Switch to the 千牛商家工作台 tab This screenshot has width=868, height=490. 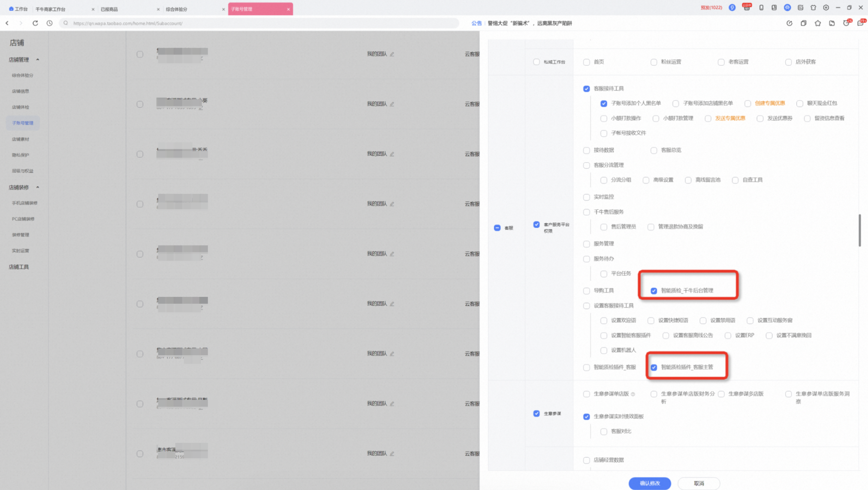64,9
